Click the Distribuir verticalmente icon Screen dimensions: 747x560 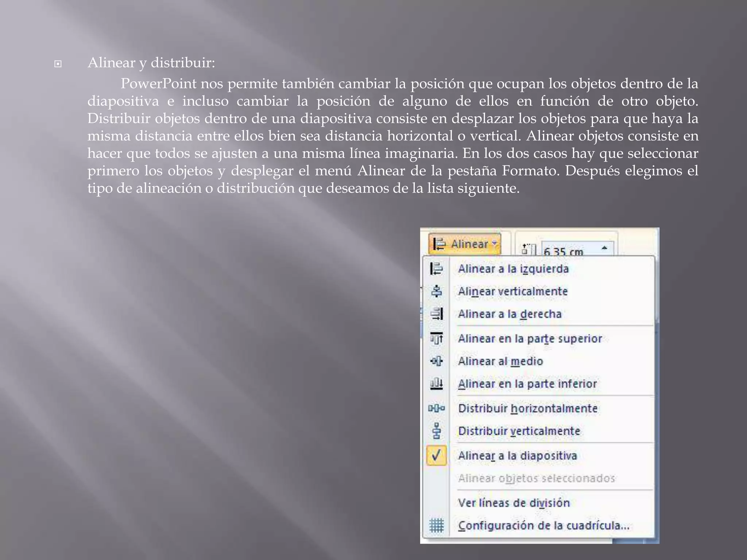tap(437, 431)
